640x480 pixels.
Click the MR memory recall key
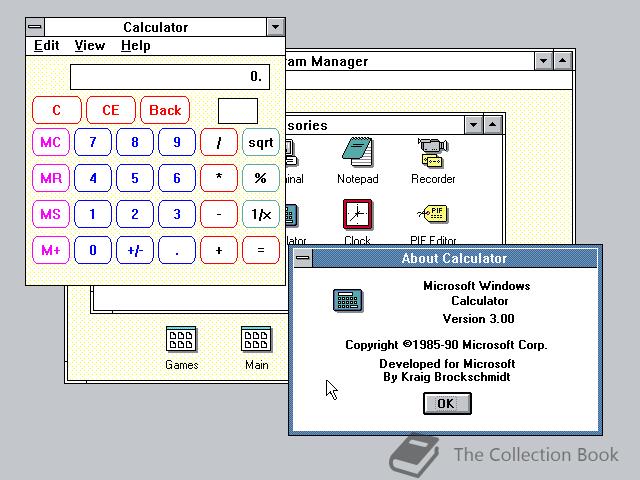[51, 178]
